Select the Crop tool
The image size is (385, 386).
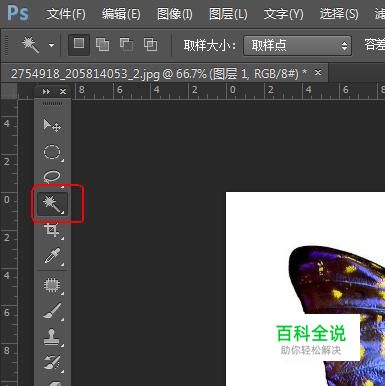point(52,230)
